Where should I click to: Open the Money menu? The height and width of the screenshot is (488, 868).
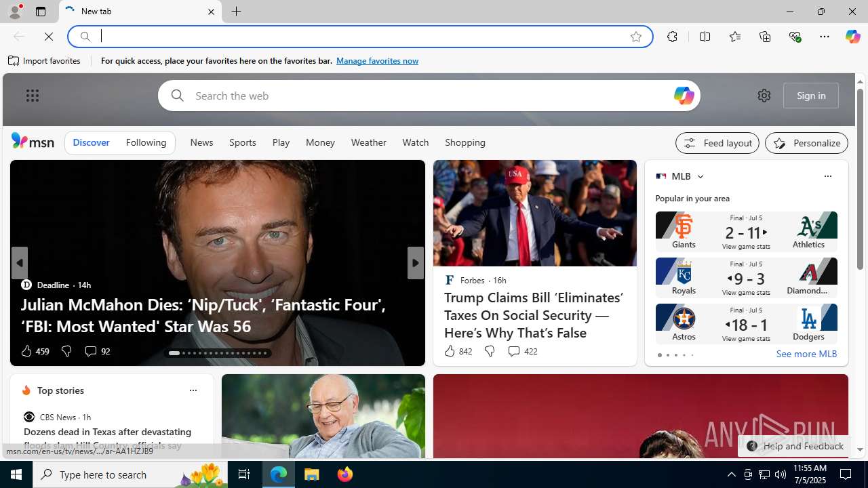[320, 142]
